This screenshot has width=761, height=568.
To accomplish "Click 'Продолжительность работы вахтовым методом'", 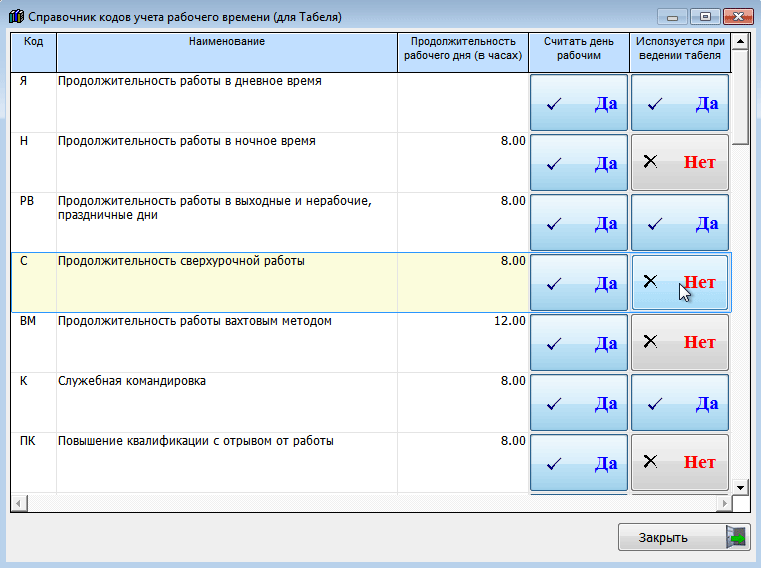I will 227,343.
